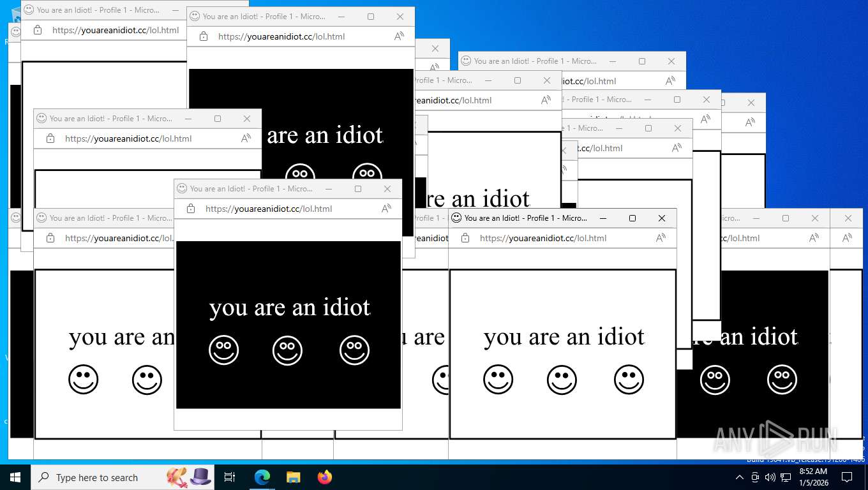Open the Action Center notifications icon

(847, 477)
